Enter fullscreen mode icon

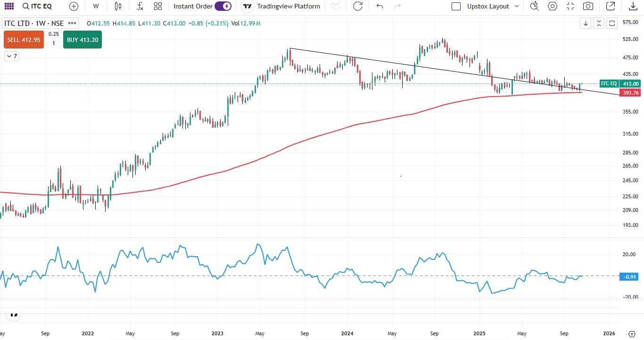pos(570,6)
